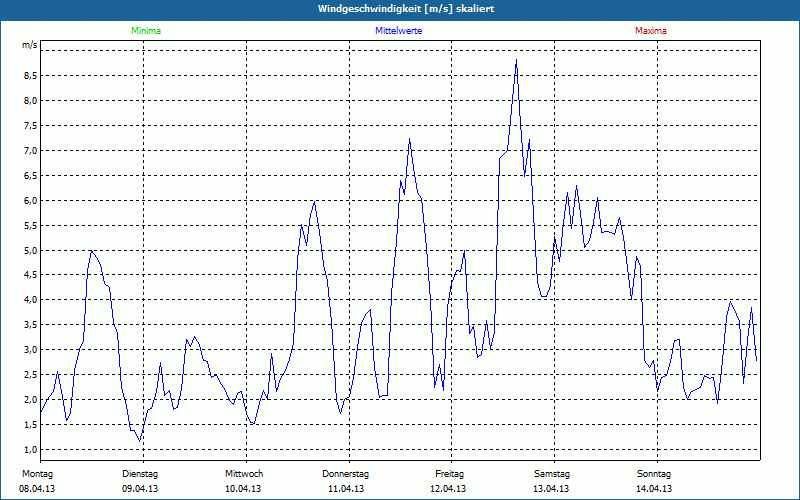Click the 8,0 y-axis value
The width and height of the screenshot is (800, 500).
point(30,101)
